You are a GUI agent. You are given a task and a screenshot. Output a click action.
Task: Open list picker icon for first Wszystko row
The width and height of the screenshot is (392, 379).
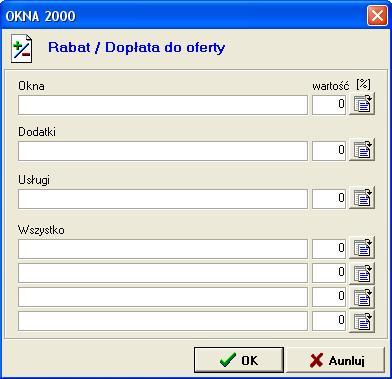tap(362, 248)
